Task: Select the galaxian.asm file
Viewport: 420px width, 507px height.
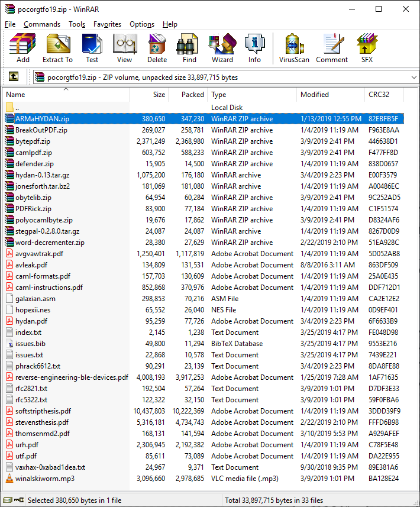Action: pos(35,299)
